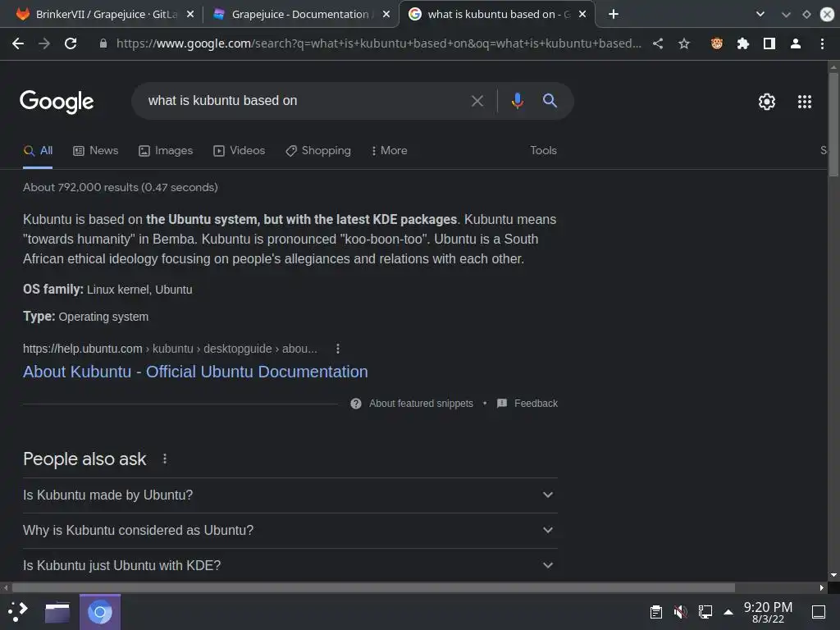
Task: Click the scrollbar down arrow
Action: pyautogui.click(x=833, y=575)
